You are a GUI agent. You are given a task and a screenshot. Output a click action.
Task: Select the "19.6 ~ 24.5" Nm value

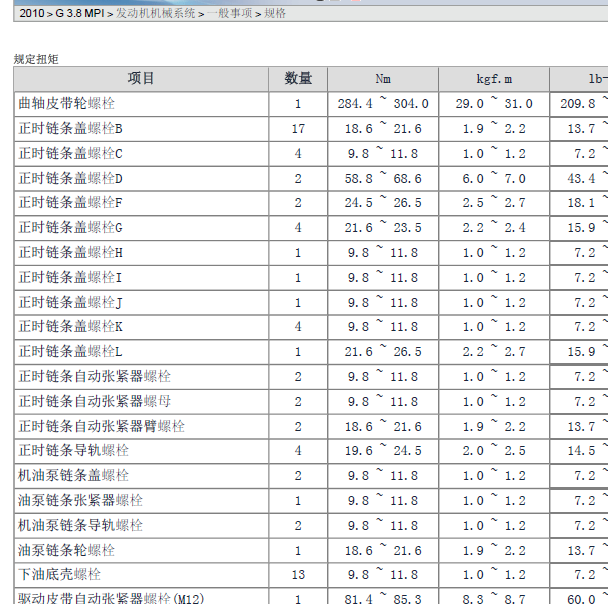[x=383, y=450]
